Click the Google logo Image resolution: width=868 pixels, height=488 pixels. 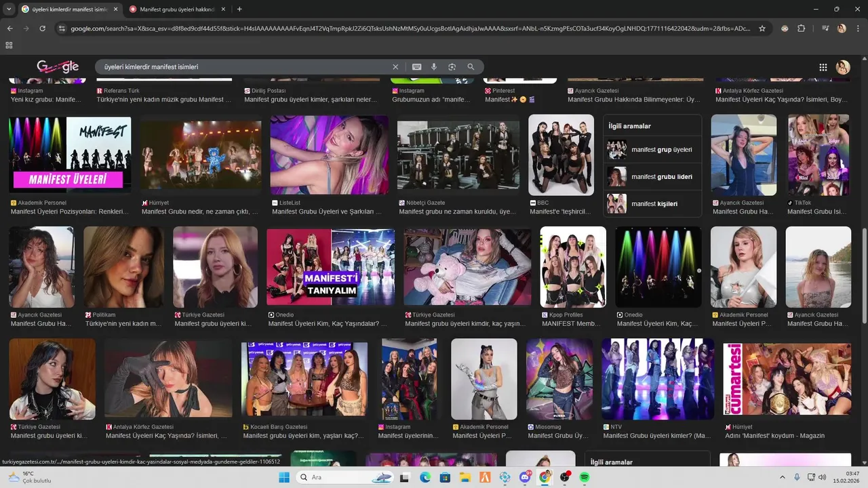point(58,66)
